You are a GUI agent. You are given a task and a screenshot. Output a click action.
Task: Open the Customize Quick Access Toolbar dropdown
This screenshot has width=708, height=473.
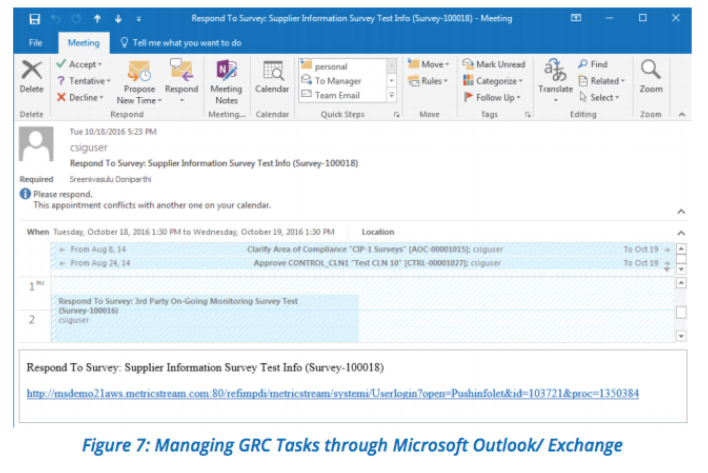click(139, 19)
